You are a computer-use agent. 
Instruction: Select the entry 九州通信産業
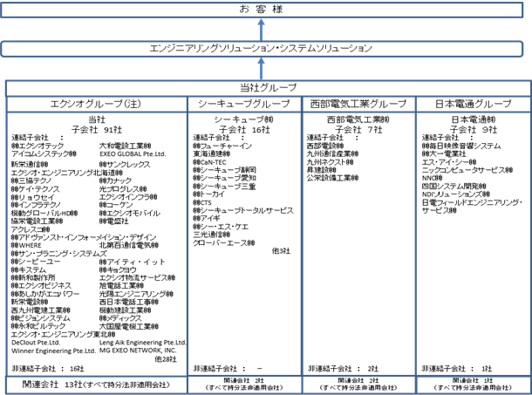click(332, 154)
